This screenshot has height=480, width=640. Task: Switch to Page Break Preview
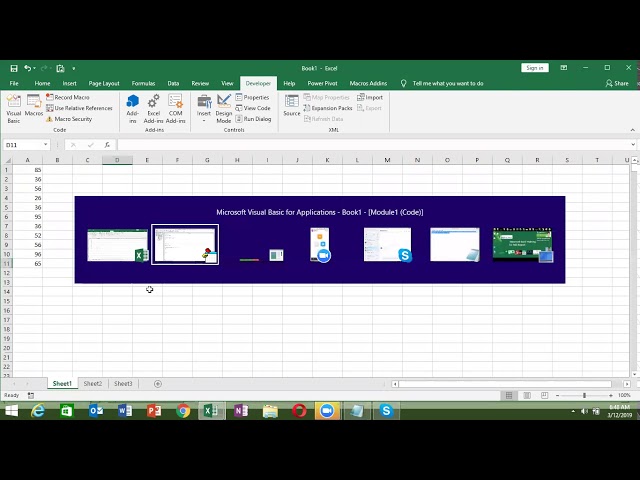click(x=544, y=395)
